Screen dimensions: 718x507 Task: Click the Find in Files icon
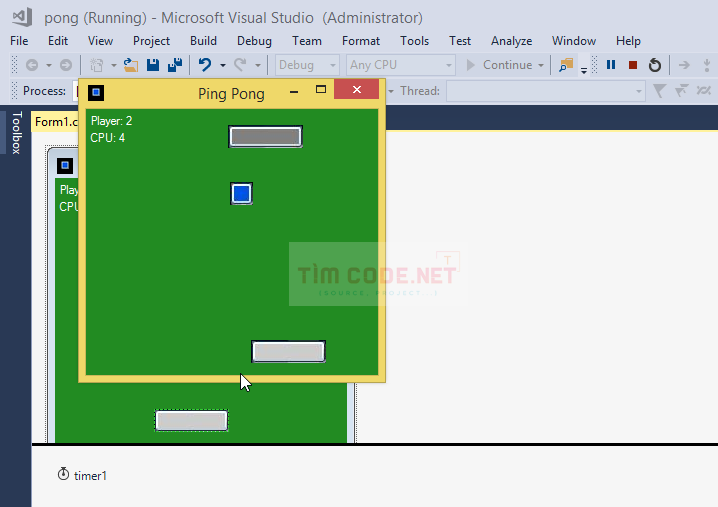click(566, 65)
